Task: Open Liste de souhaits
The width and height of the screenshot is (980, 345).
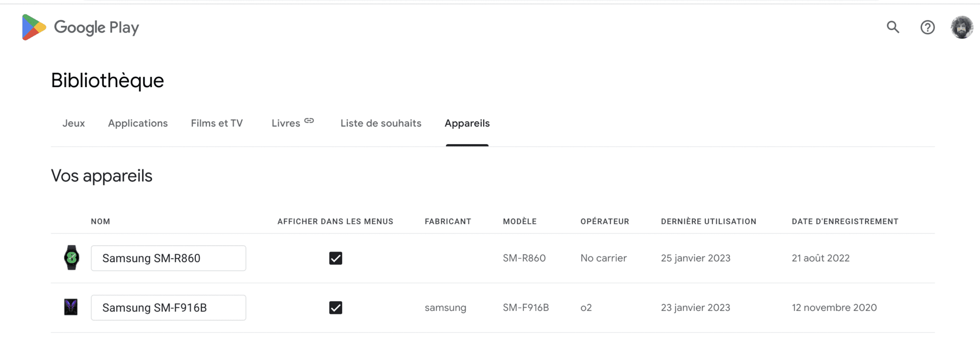Action: [x=380, y=123]
